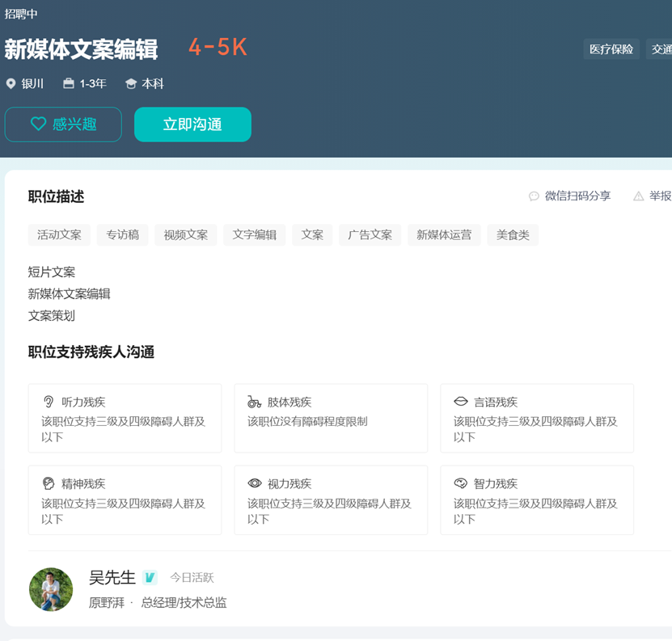Image resolution: width=672 pixels, height=641 pixels.
Task: Click the wheelchair icon for 肢体残疾
Action: point(255,402)
